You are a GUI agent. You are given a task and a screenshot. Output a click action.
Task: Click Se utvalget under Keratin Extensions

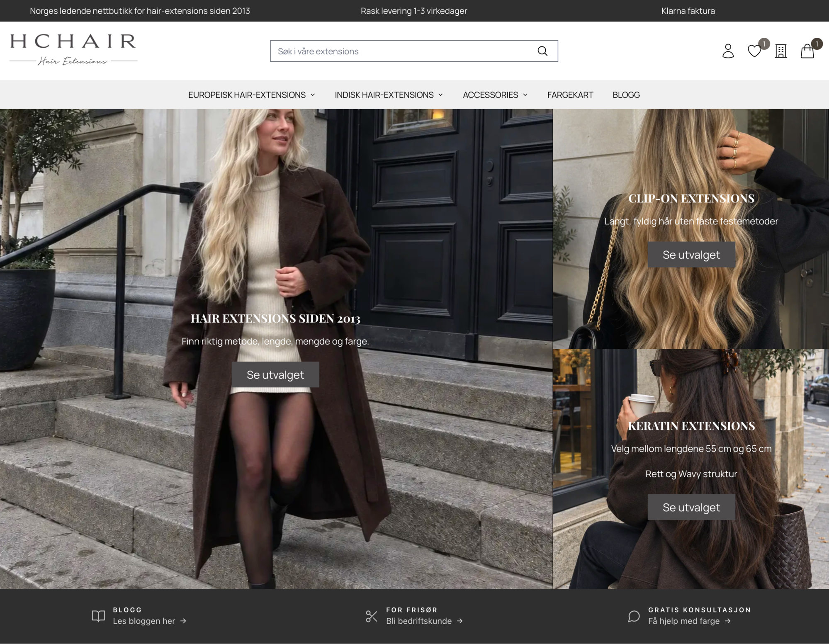[x=691, y=507]
